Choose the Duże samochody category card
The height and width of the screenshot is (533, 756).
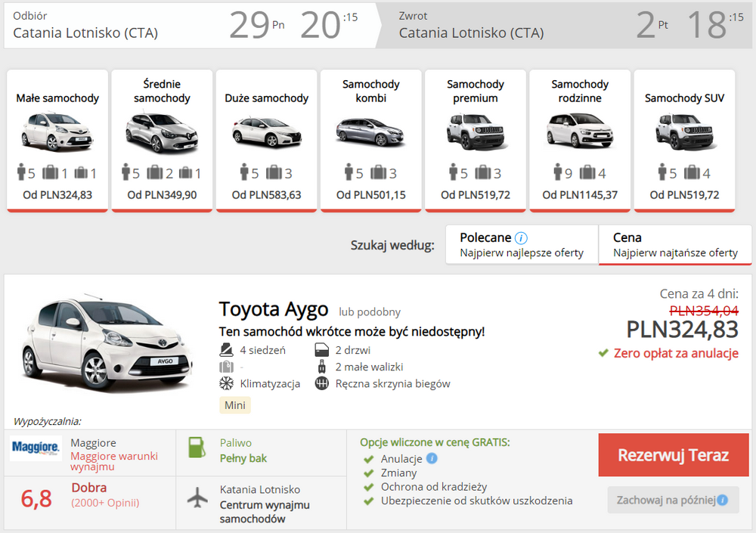pyautogui.click(x=267, y=141)
